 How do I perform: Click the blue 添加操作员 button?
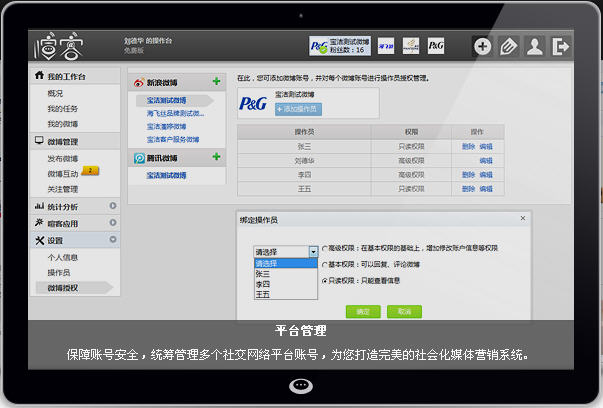tap(298, 109)
